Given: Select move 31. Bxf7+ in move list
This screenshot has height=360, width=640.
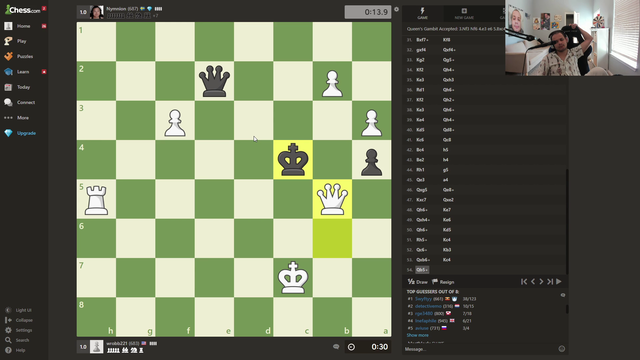Looking at the screenshot, I should point(422,40).
